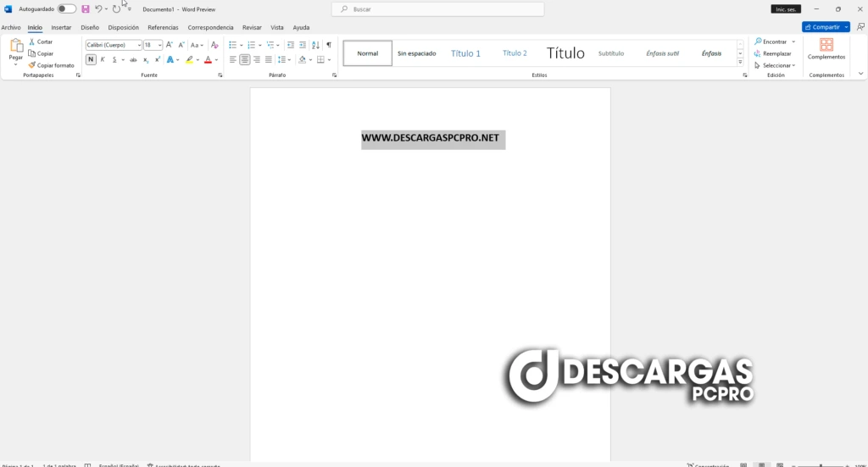Expand the Seleccionar dropdown
Image resolution: width=868 pixels, height=467 pixels.
pos(775,65)
